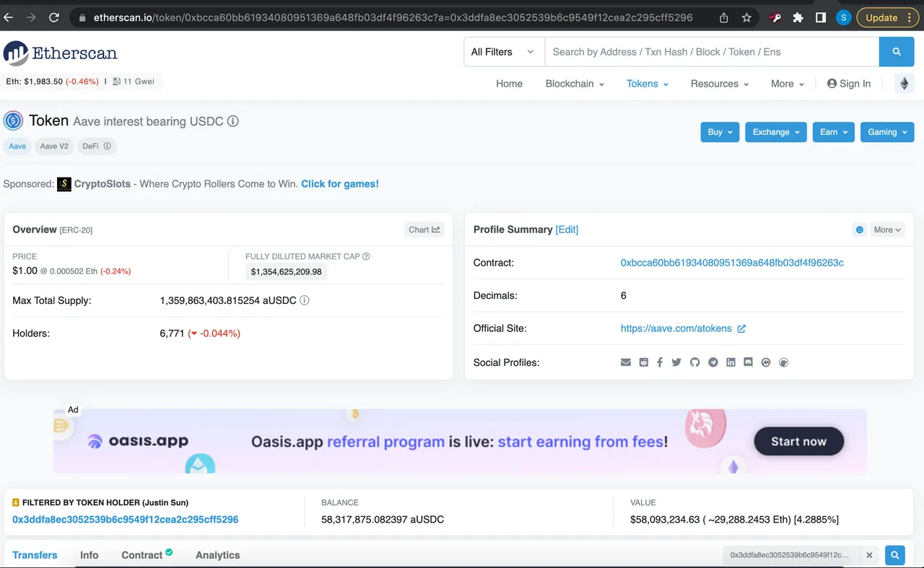Viewport: 924px width, 568px height.
Task: Click the browser URL address bar
Action: 394,17
